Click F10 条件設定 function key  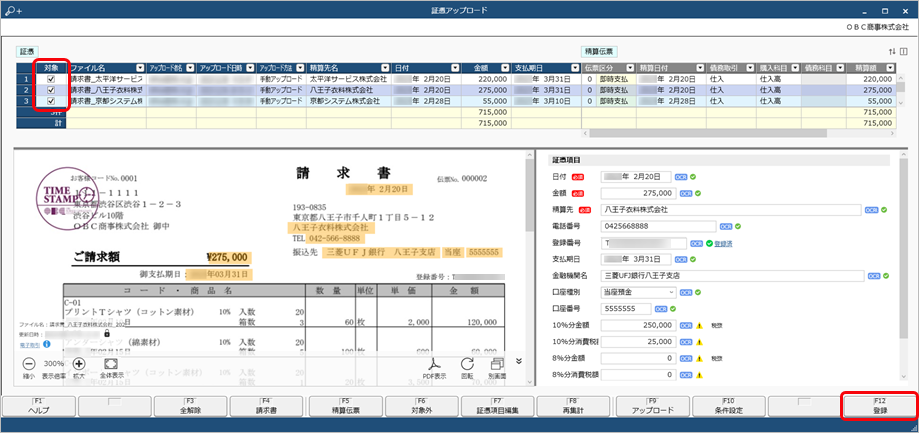click(x=728, y=405)
